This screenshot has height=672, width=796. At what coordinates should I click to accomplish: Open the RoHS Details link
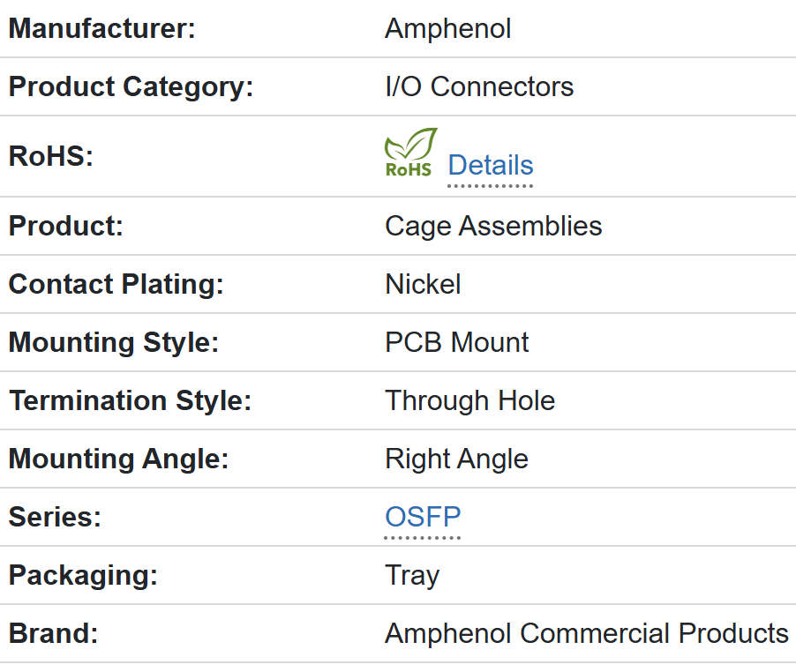click(491, 166)
